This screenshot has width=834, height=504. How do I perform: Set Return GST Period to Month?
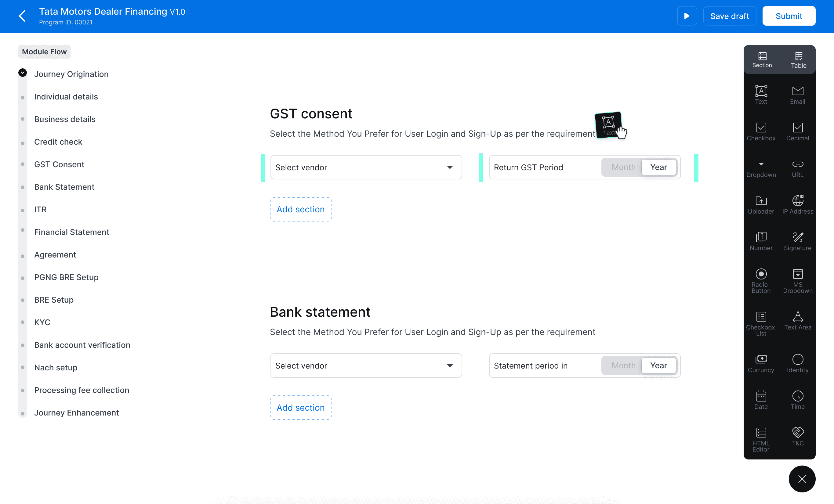pyautogui.click(x=623, y=167)
